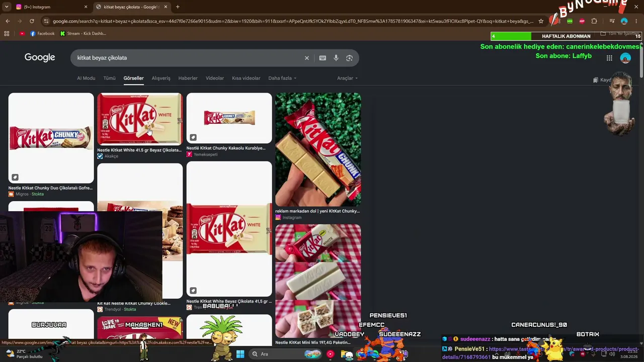The image size is (644, 362).
Task: Open the Kitkat Chunky Kakaolu Kurabiye image
Action: [x=229, y=118]
